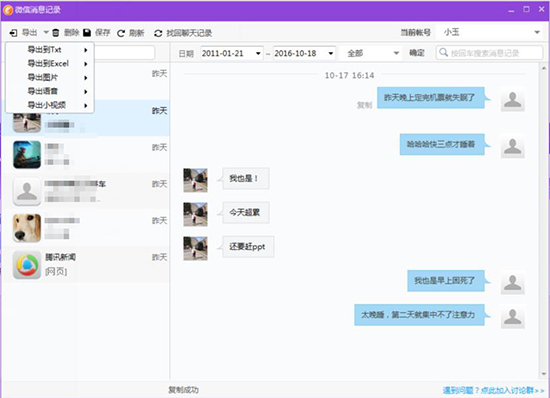Click the 腾讯新闻 colorful logo avatar
This screenshot has width=550, height=398.
click(27, 265)
